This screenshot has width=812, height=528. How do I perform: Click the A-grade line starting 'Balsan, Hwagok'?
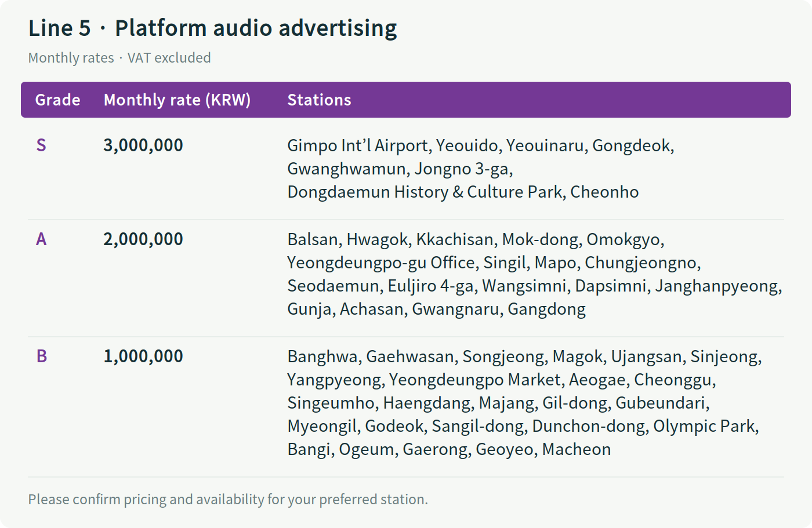(476, 239)
